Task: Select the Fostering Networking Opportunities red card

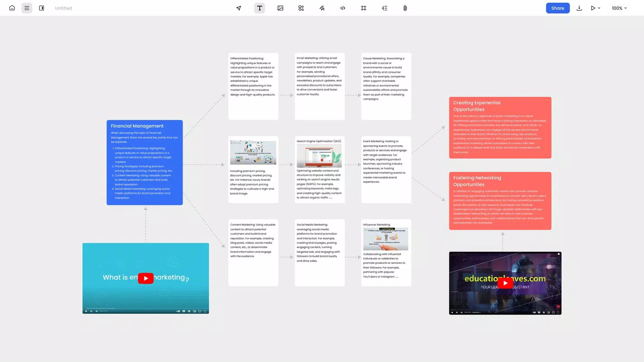Action: click(500, 201)
